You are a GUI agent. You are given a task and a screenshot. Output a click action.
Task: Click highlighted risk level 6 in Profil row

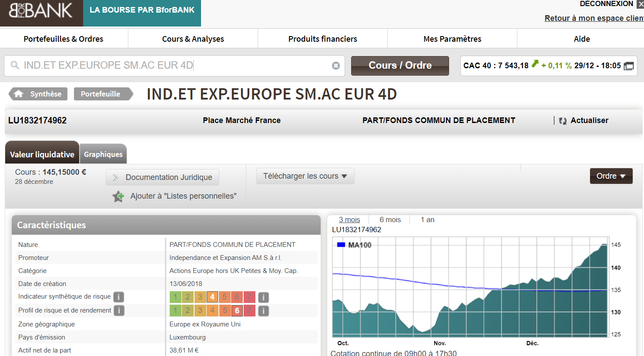[x=237, y=310]
